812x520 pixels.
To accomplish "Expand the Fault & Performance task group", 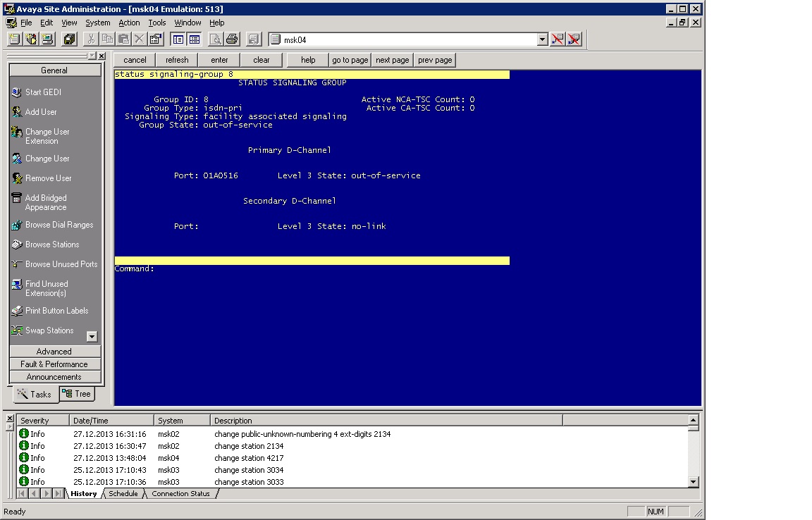I will (x=54, y=364).
